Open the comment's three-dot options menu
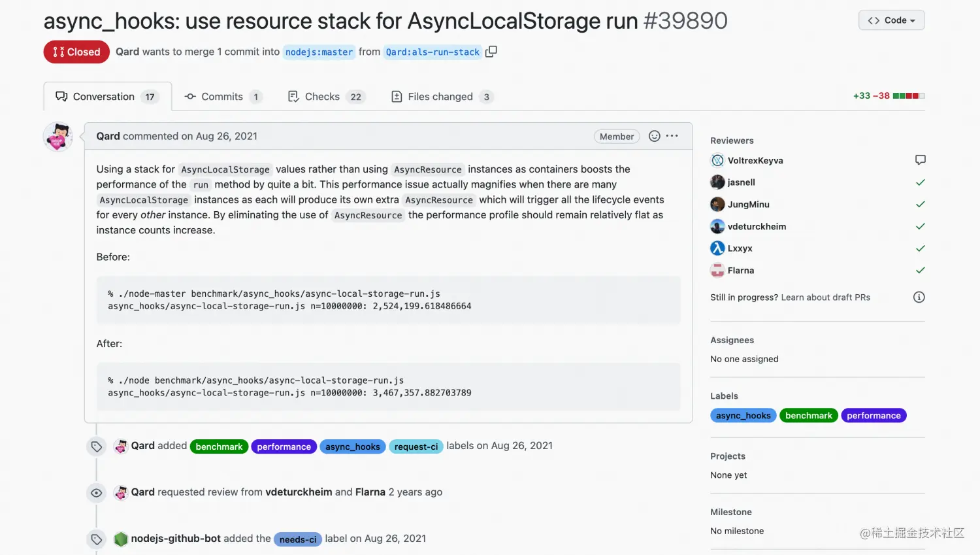Screen dimensions: 980x555 pyautogui.click(x=672, y=136)
